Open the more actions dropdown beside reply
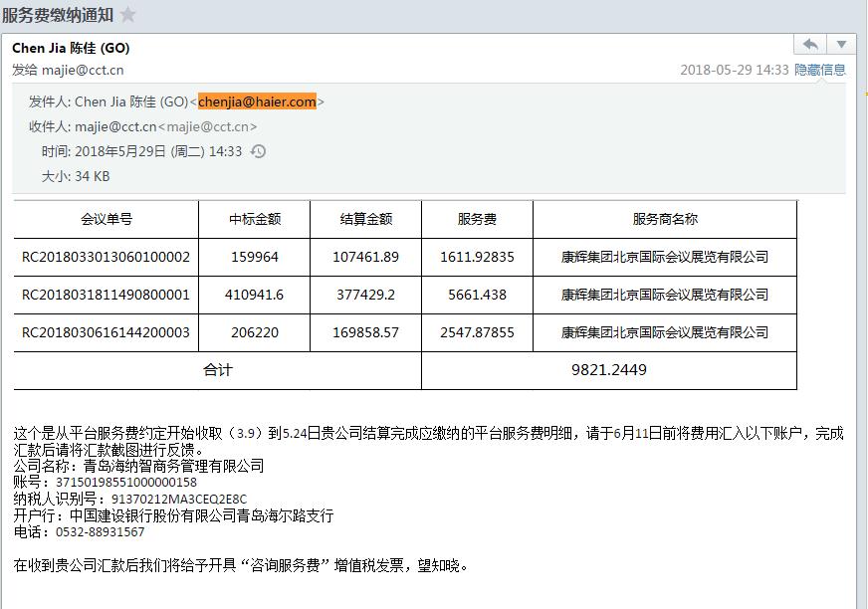Screen dimensions: 868x609 click(x=841, y=45)
